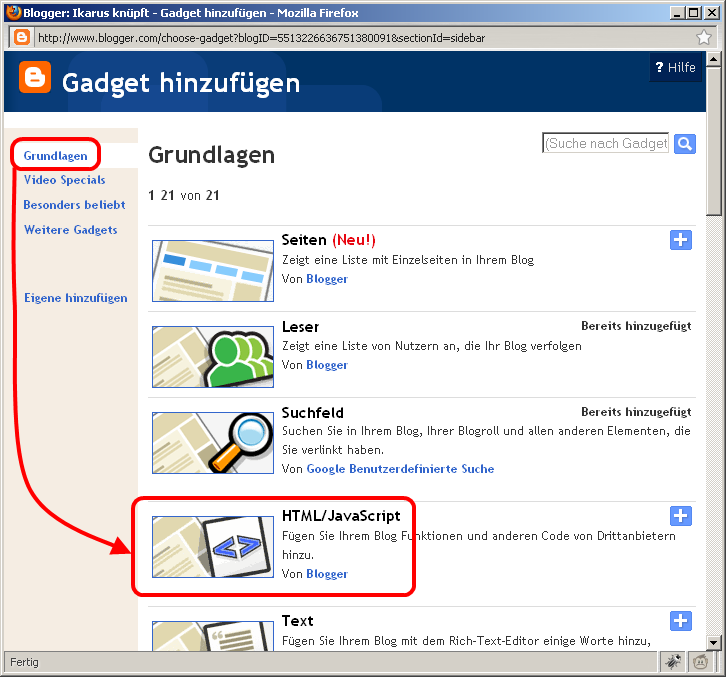
Task: Bookmark page with the star icon
Action: (704, 37)
